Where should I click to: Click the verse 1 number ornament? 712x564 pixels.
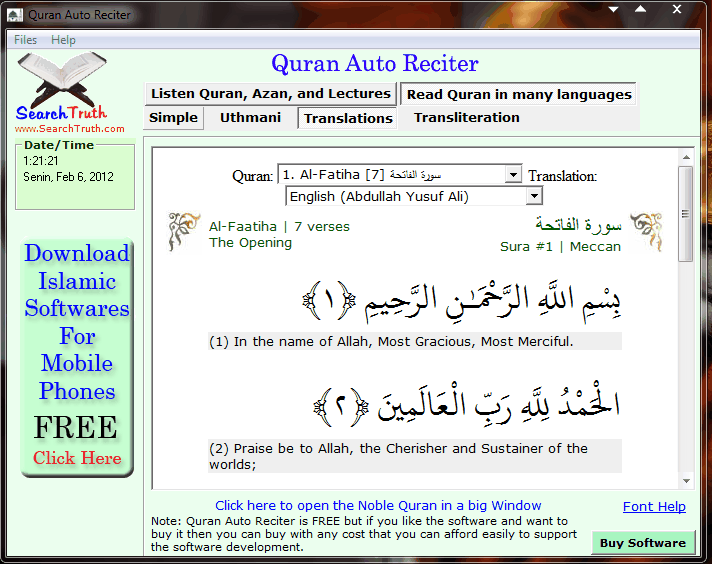329,301
